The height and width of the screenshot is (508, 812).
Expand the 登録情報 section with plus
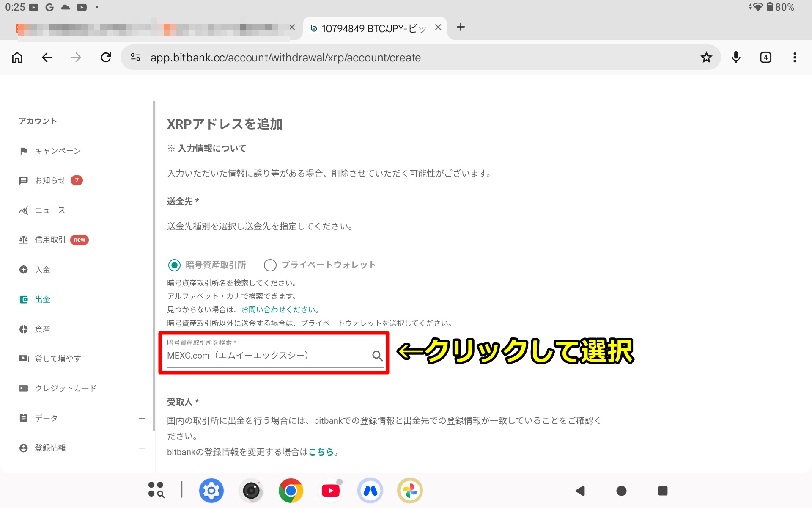coord(142,448)
